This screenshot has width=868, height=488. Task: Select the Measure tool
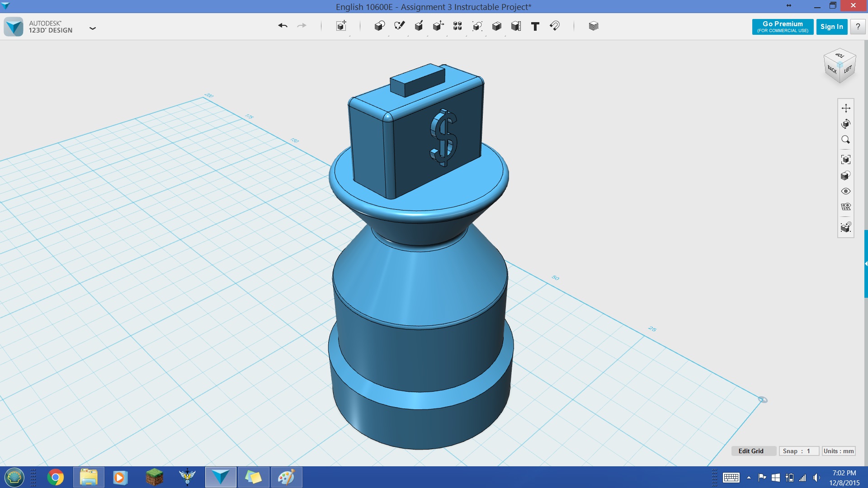coord(516,26)
